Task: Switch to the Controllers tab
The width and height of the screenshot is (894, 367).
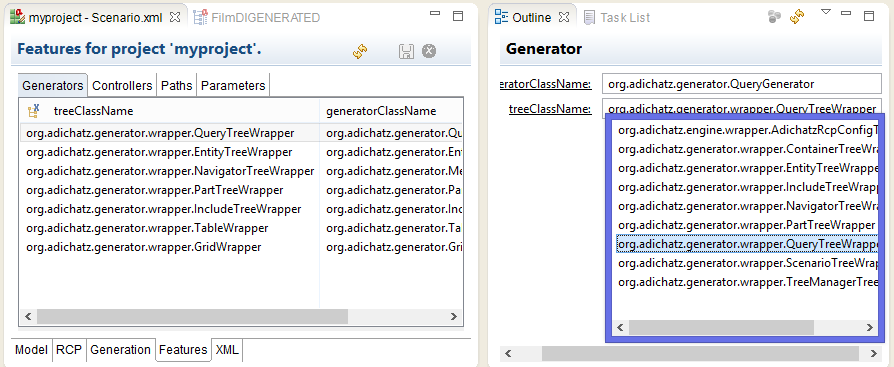Action: (x=122, y=85)
